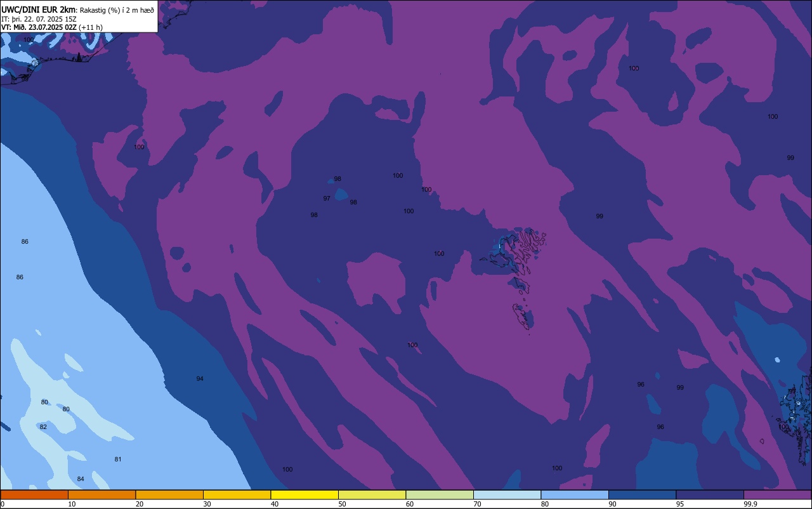The image size is (812, 509).
Task: Click the legend tick label '30'
Action: (x=207, y=504)
